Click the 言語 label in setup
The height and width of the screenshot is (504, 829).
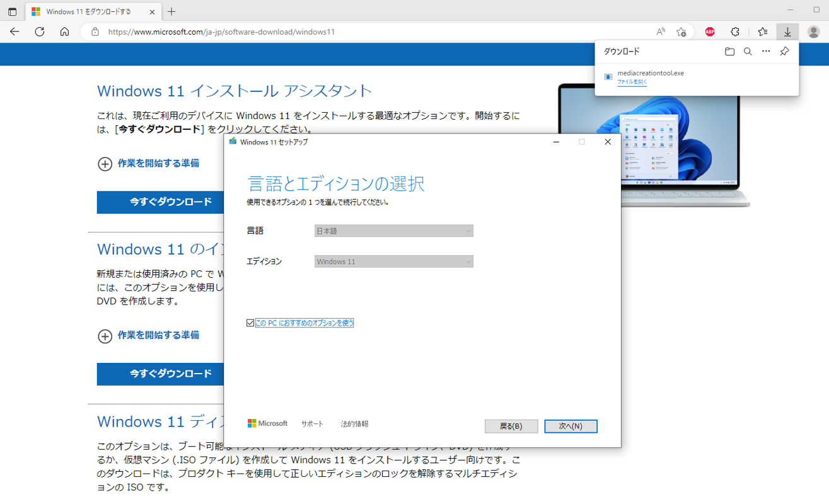point(255,231)
